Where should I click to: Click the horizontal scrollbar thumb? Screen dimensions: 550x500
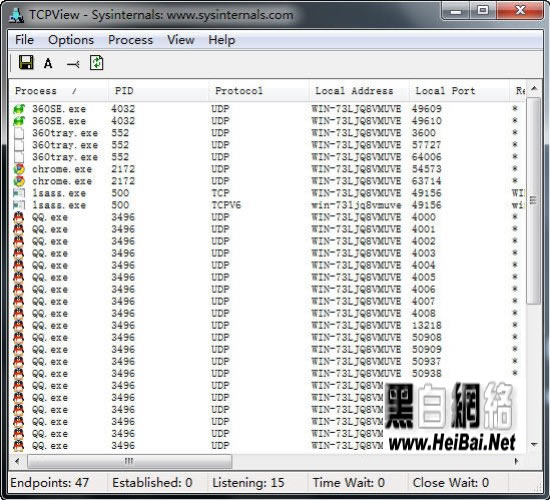(x=129, y=461)
